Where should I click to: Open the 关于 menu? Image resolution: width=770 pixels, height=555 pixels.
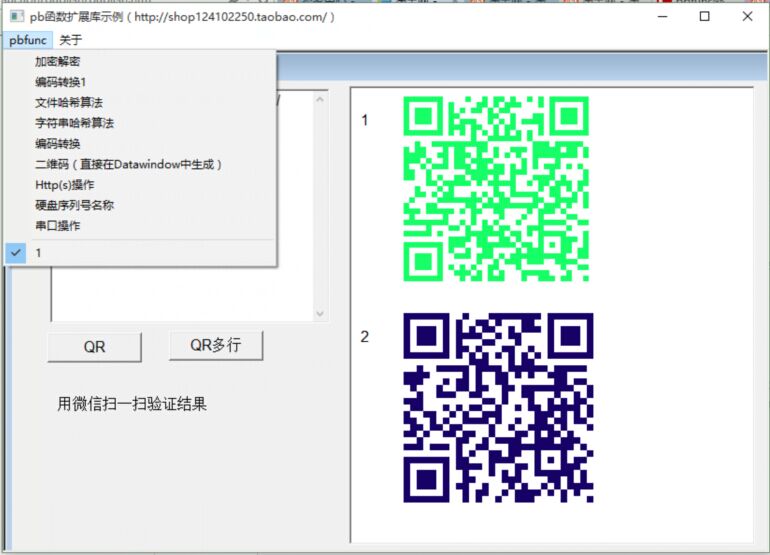pos(70,40)
